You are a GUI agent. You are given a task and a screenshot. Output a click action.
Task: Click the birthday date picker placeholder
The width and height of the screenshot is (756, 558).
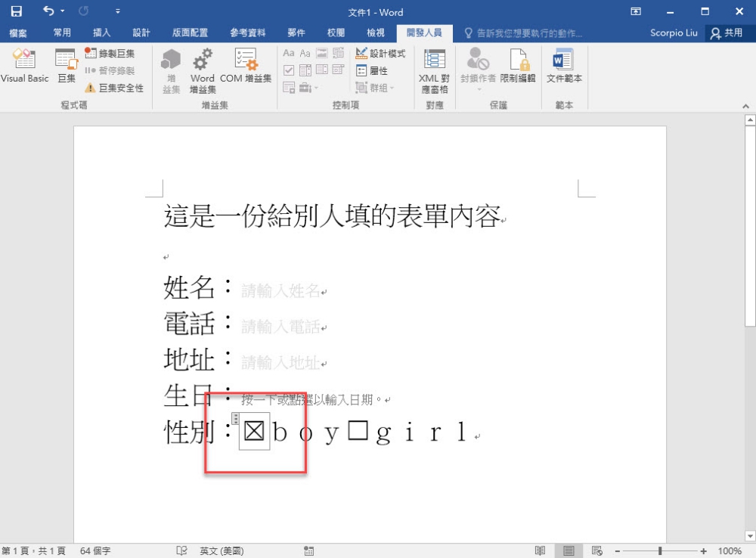click(312, 399)
